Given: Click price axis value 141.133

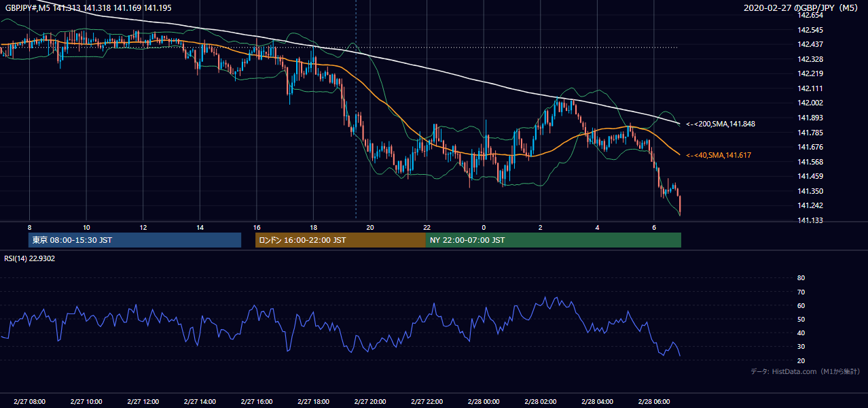Looking at the screenshot, I should [810, 220].
